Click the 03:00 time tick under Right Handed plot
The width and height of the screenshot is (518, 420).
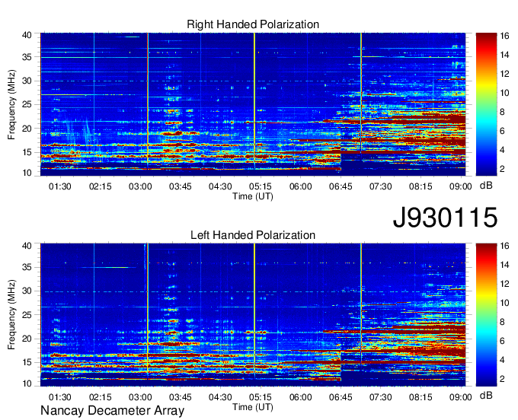pos(140,186)
